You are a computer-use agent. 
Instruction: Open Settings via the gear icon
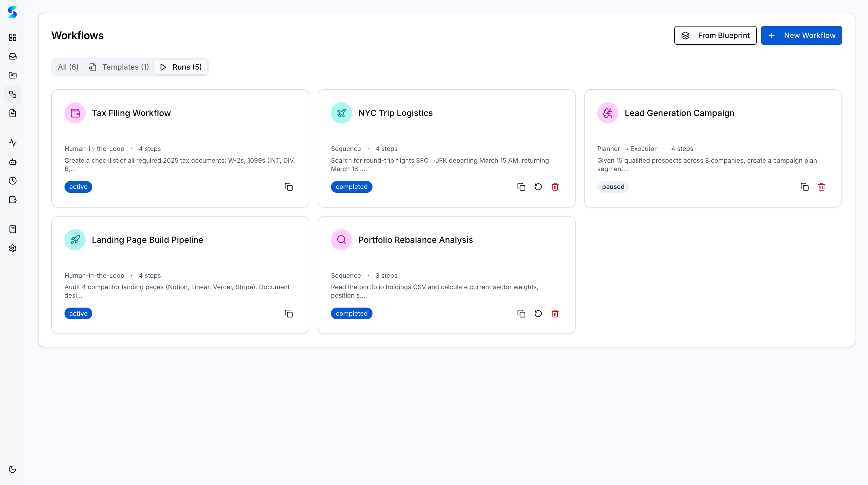coord(12,248)
